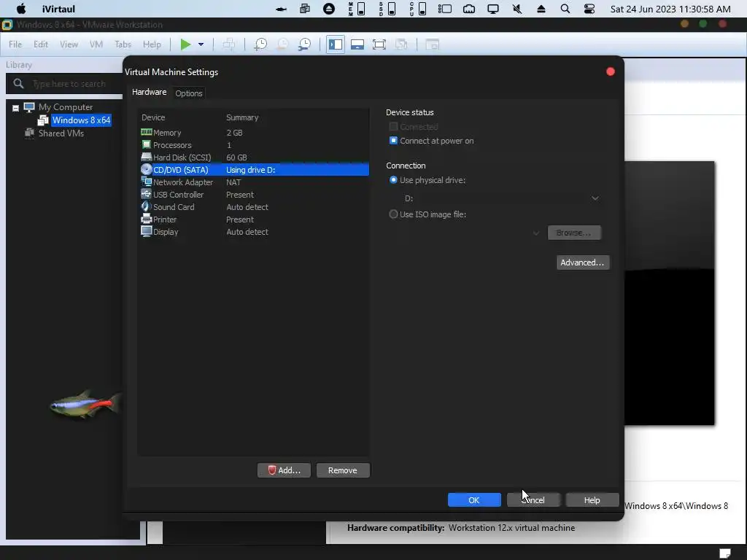Click the revert snapshot toolbar icon
Viewport: 747px width, 560px height.
pyautogui.click(x=282, y=44)
